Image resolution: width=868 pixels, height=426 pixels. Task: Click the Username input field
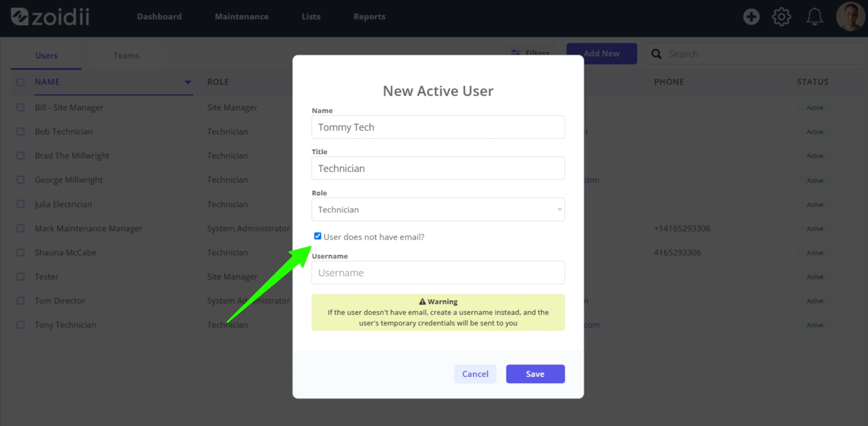[x=438, y=272]
